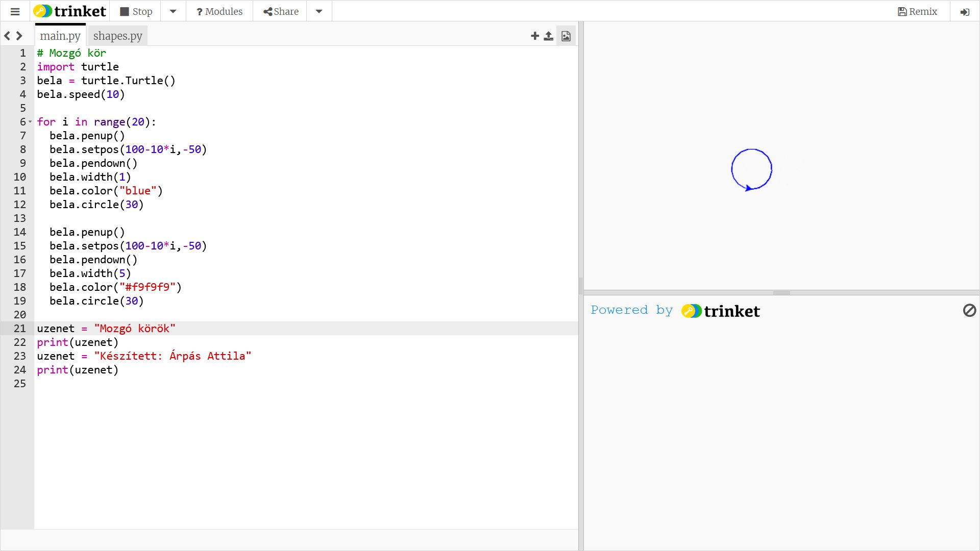
Task: Click line 25 in the editor
Action: [x=204, y=384]
